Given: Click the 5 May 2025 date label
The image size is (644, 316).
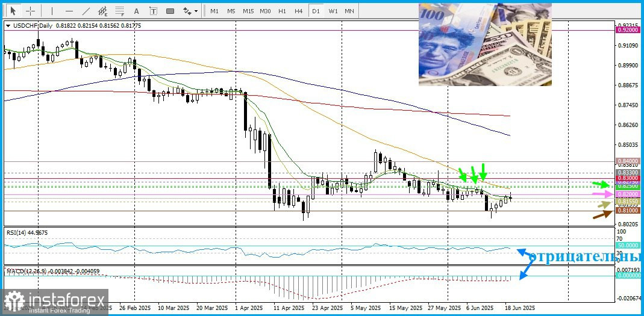Looking at the screenshot, I should [x=366, y=308].
